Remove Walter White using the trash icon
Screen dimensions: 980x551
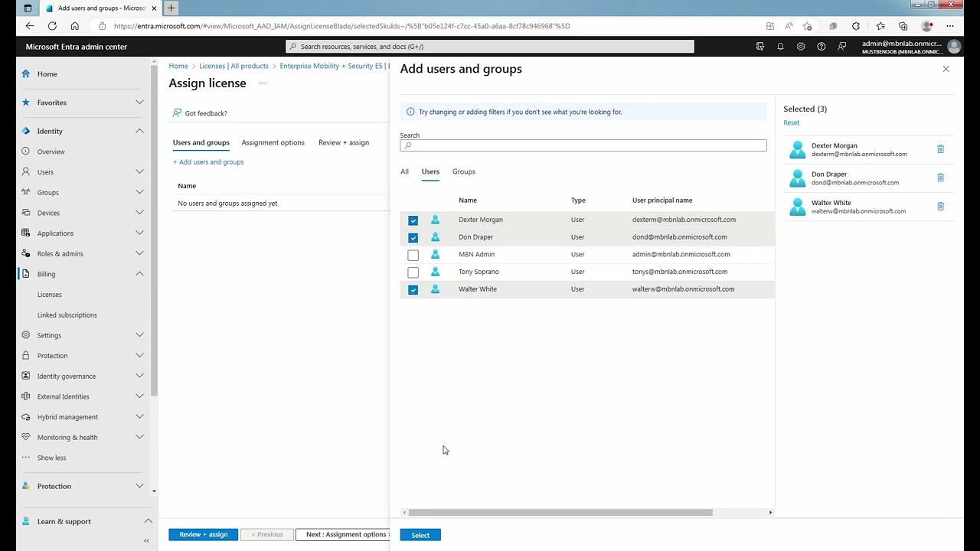coord(941,207)
